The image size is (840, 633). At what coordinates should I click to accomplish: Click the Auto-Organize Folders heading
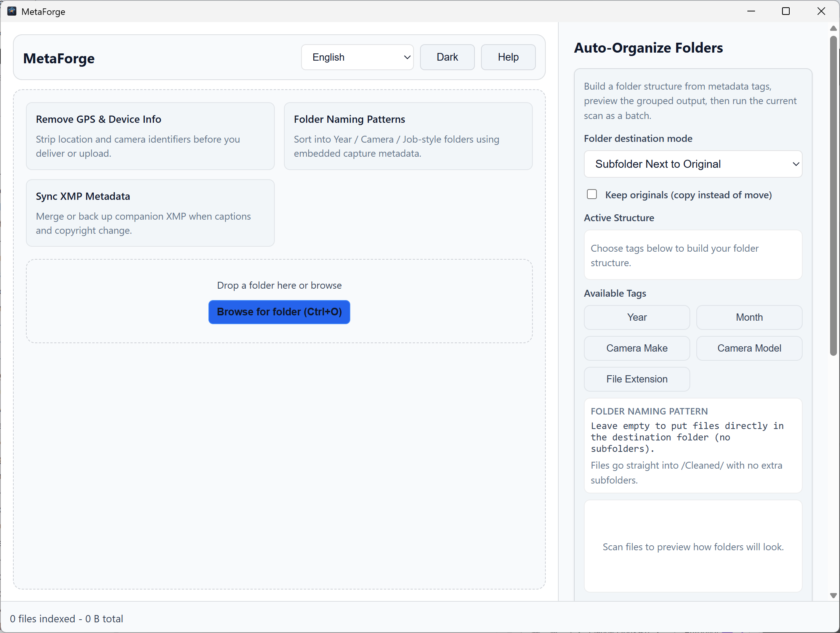tap(648, 48)
